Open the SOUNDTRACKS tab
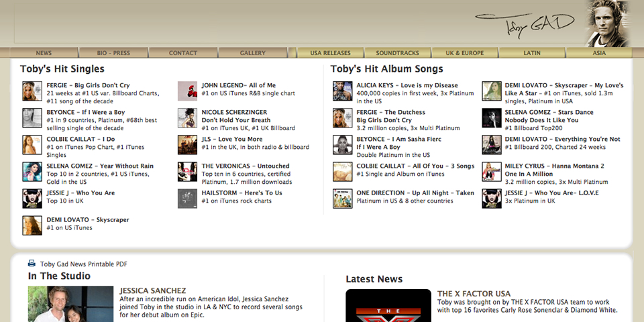Image resolution: width=644 pixels, height=322 pixels. coord(398,52)
